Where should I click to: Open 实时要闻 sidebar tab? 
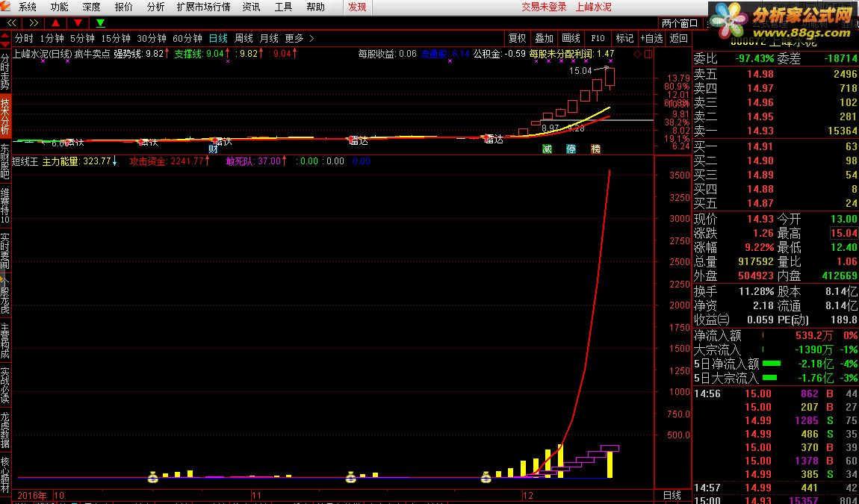pos(5,252)
